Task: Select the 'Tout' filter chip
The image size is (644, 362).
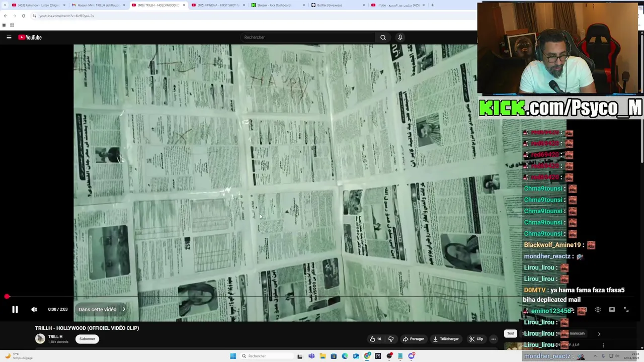Action: pyautogui.click(x=511, y=333)
